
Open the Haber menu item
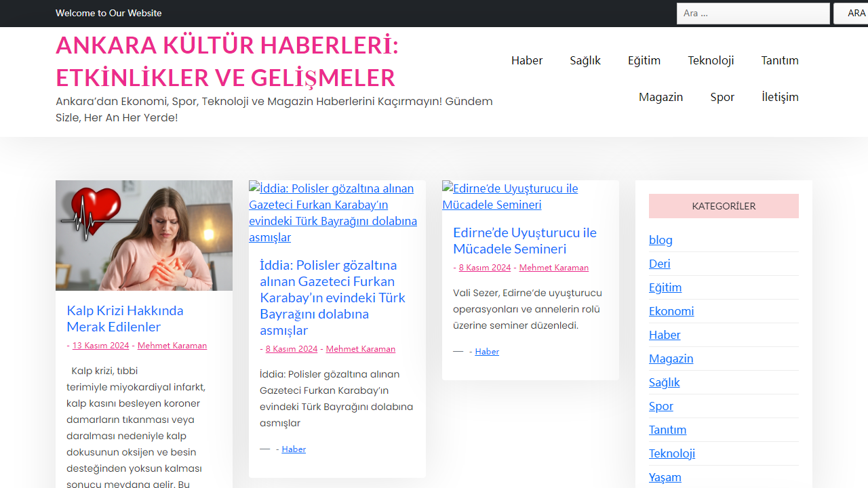(526, 60)
